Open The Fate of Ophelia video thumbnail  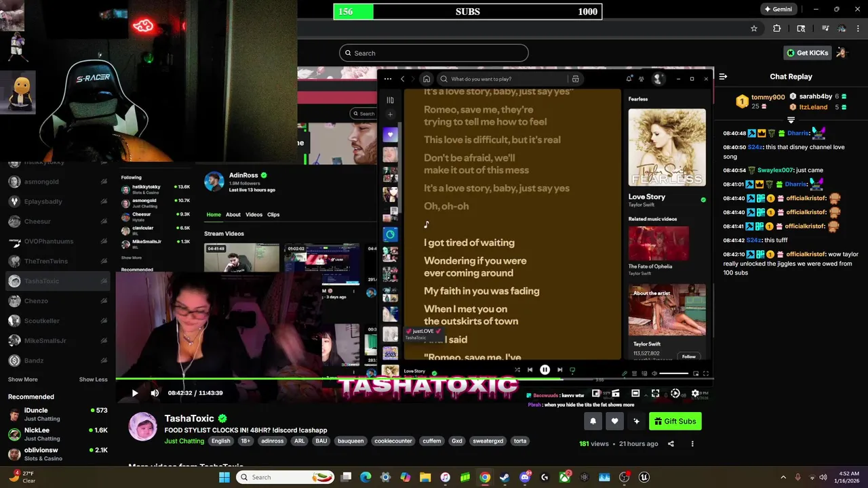pyautogui.click(x=658, y=243)
